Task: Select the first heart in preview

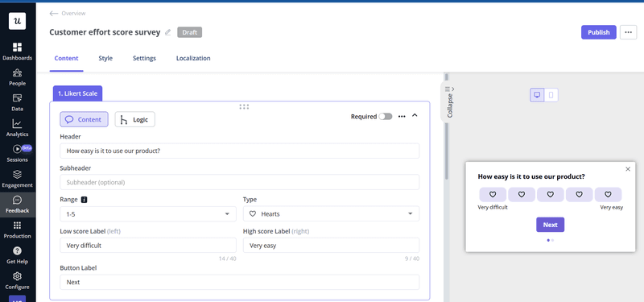Action: pyautogui.click(x=493, y=194)
